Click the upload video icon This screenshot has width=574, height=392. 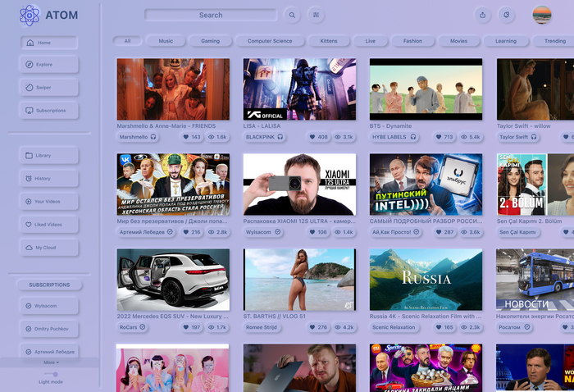[x=483, y=15]
